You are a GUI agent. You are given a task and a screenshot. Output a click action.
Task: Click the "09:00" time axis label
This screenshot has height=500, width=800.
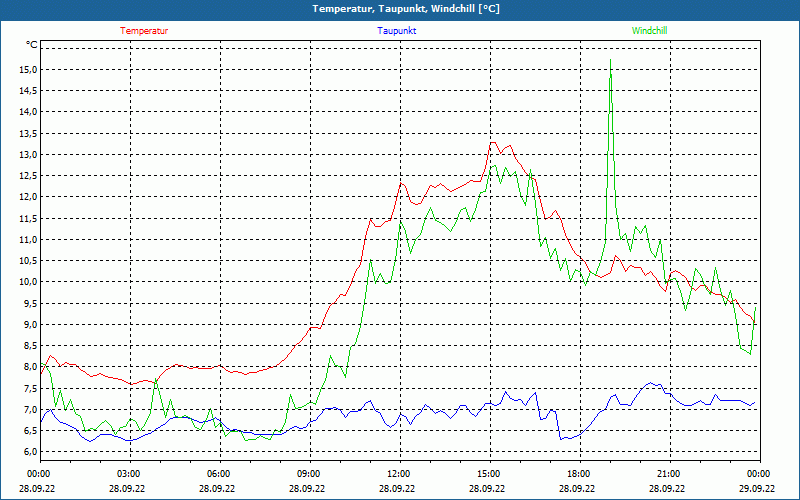(x=309, y=474)
